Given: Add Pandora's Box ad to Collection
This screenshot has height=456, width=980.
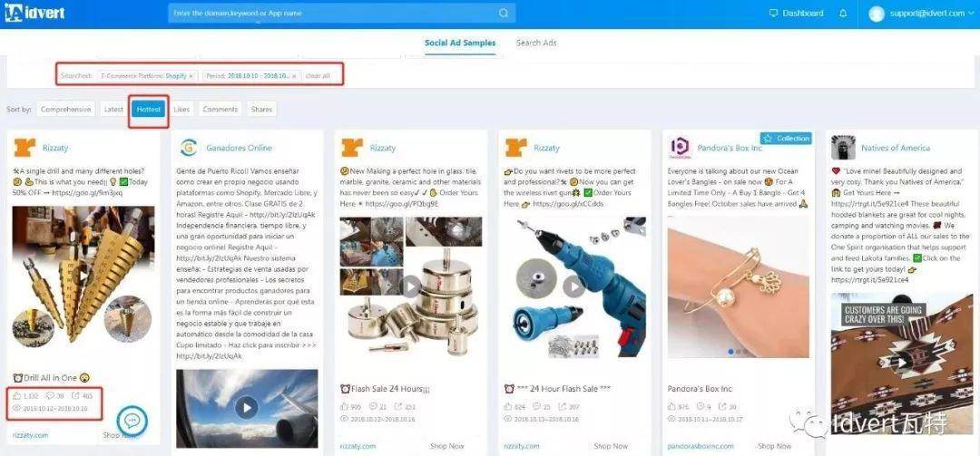Looking at the screenshot, I should coord(786,138).
